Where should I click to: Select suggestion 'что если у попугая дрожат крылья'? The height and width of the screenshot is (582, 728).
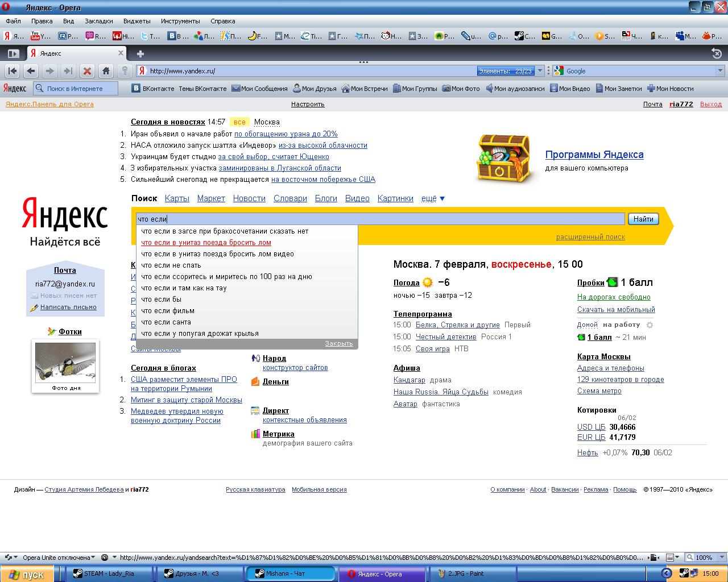click(247, 334)
